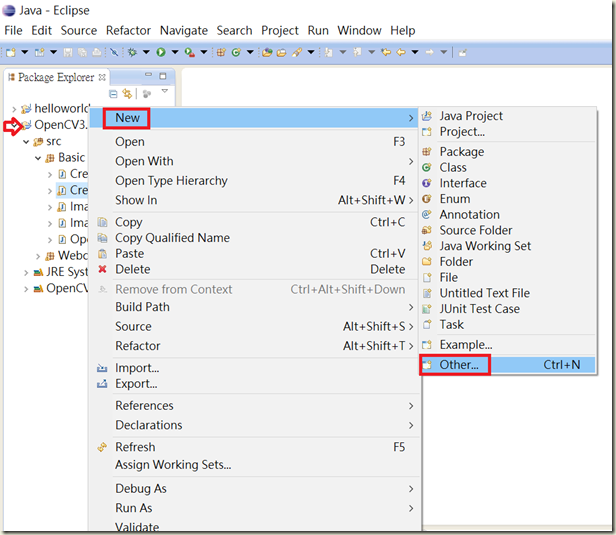Viewport: 616px width, 535px height.
Task: Minimize the Package Explorer panel
Action: 148,75
